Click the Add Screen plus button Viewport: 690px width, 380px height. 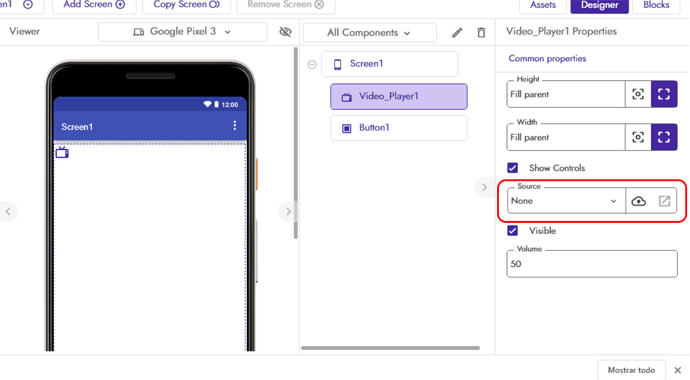(94, 5)
